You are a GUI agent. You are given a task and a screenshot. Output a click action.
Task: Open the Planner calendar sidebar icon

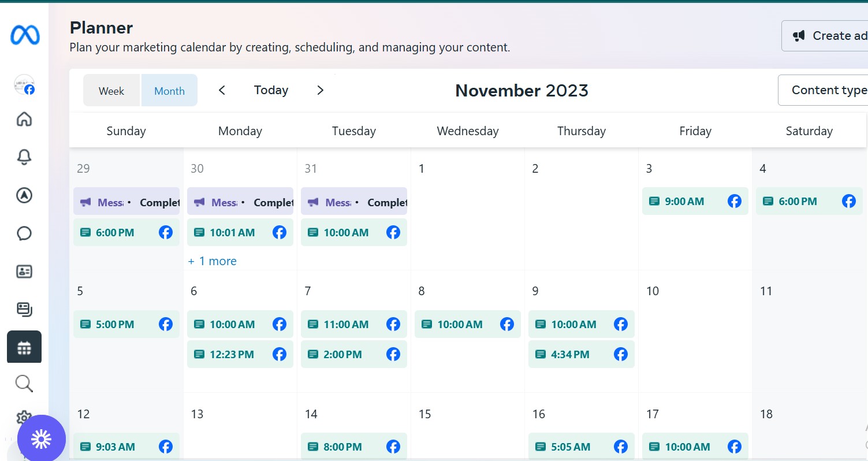[24, 347]
